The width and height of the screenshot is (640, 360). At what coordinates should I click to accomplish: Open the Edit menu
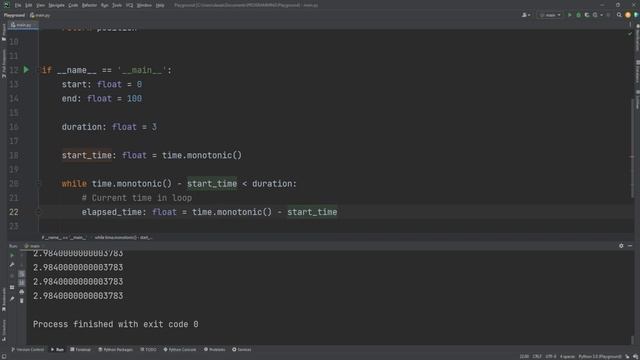pyautogui.click(x=29, y=5)
